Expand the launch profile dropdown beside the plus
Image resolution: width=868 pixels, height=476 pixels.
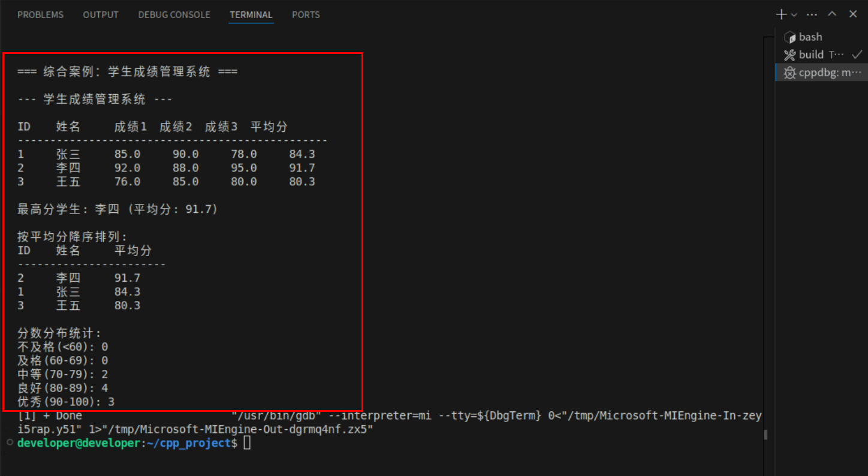(x=794, y=14)
